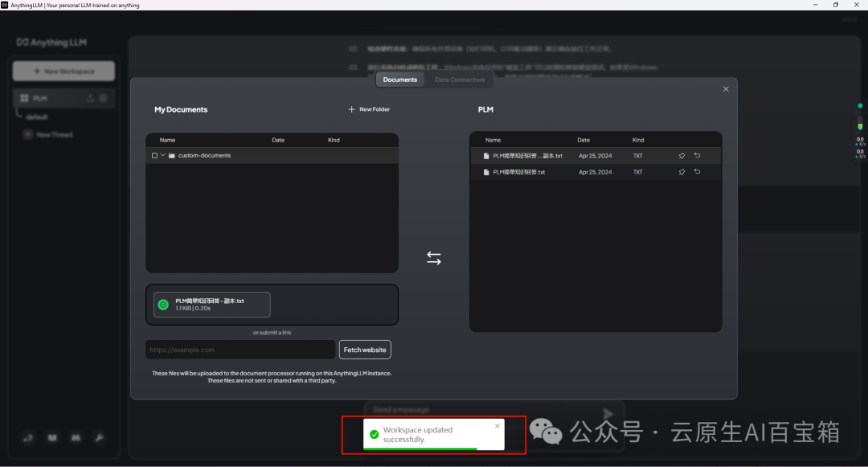Screen dimensions: 868x467
Task: Check the custom-documents folder checkbox
Action: (x=154, y=155)
